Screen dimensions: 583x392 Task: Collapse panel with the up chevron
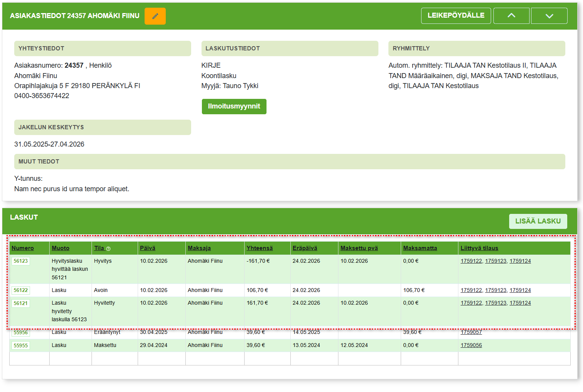click(511, 16)
